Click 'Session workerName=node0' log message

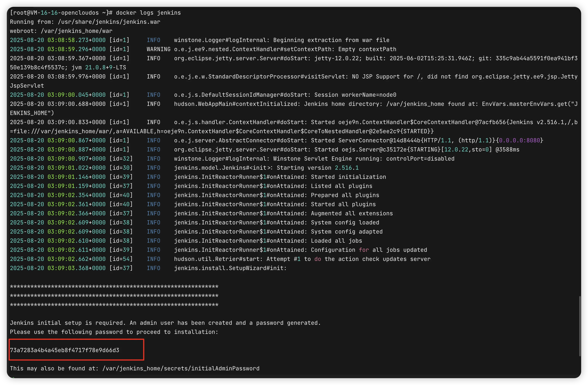[x=355, y=95]
